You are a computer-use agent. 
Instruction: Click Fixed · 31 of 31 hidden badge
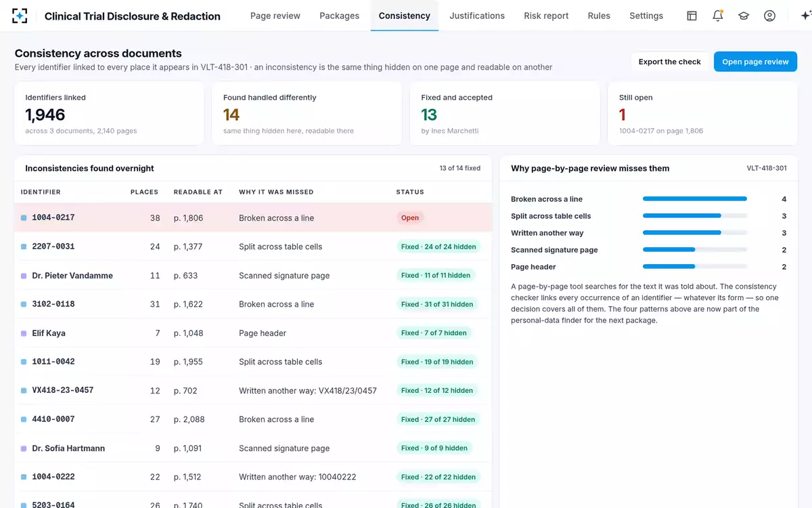(437, 304)
